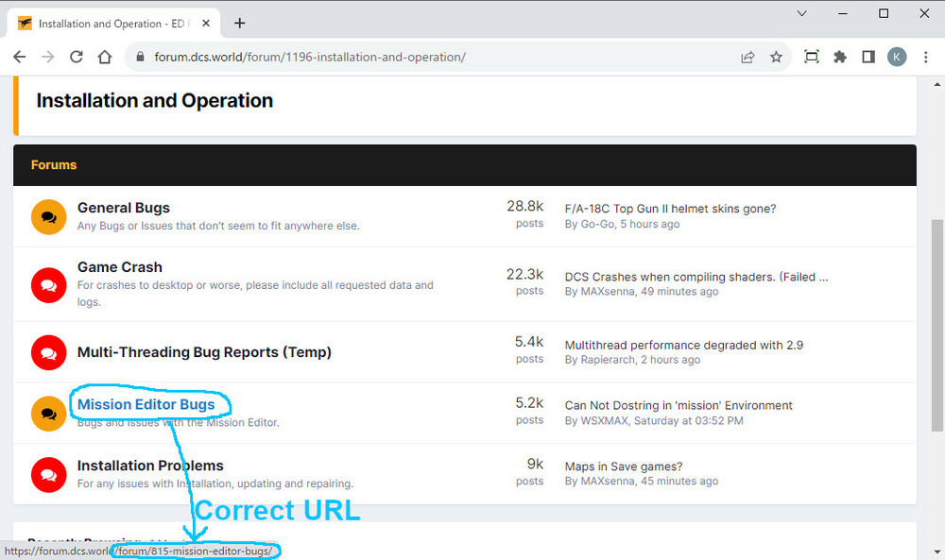The width and height of the screenshot is (945, 560).
Task: Minimize the browser window
Action: [x=843, y=13]
